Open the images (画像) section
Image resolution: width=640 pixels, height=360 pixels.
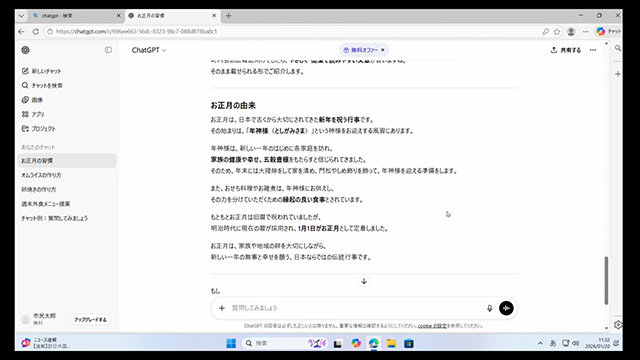click(x=32, y=100)
